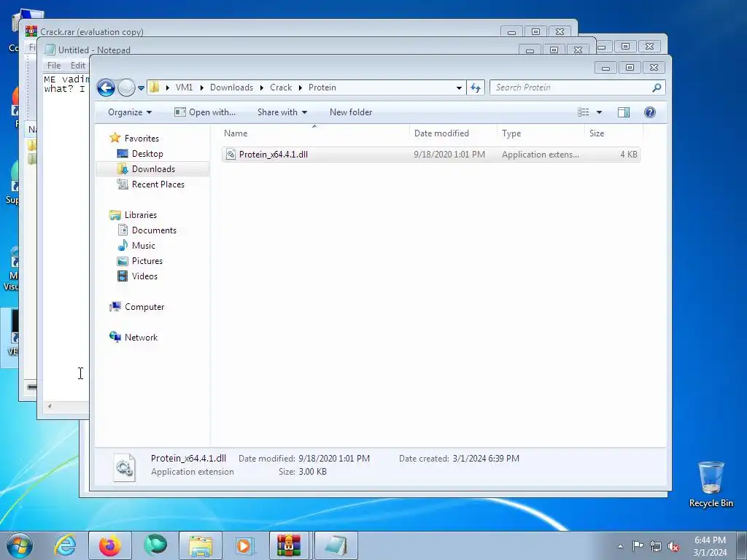The image size is (747, 560).
Task: Click the muted volume tray icon
Action: (x=673, y=546)
